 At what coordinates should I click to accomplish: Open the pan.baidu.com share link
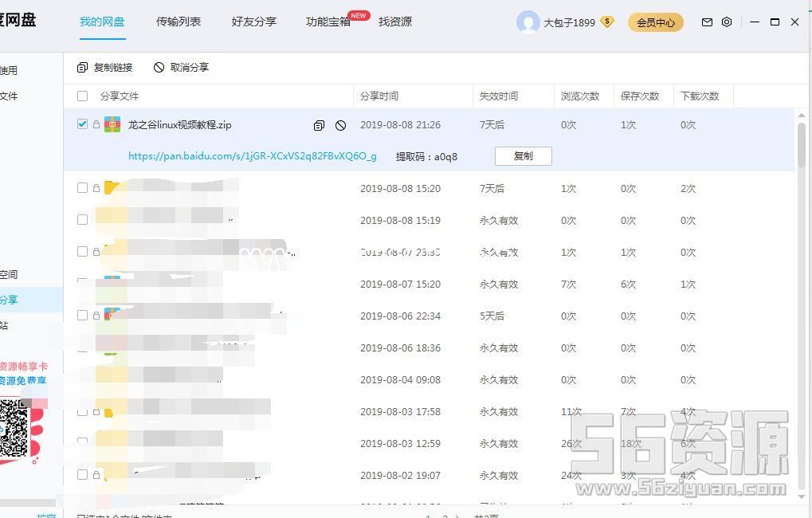click(x=253, y=156)
